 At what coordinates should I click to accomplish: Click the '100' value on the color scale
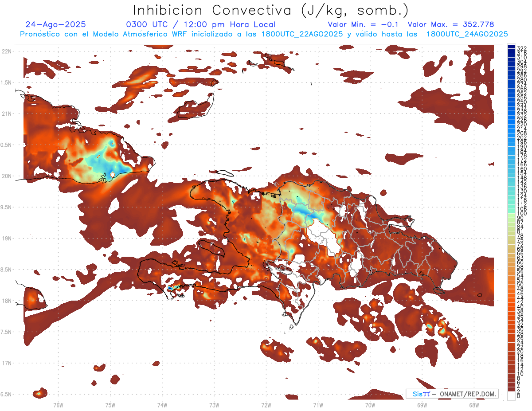(x=522, y=214)
